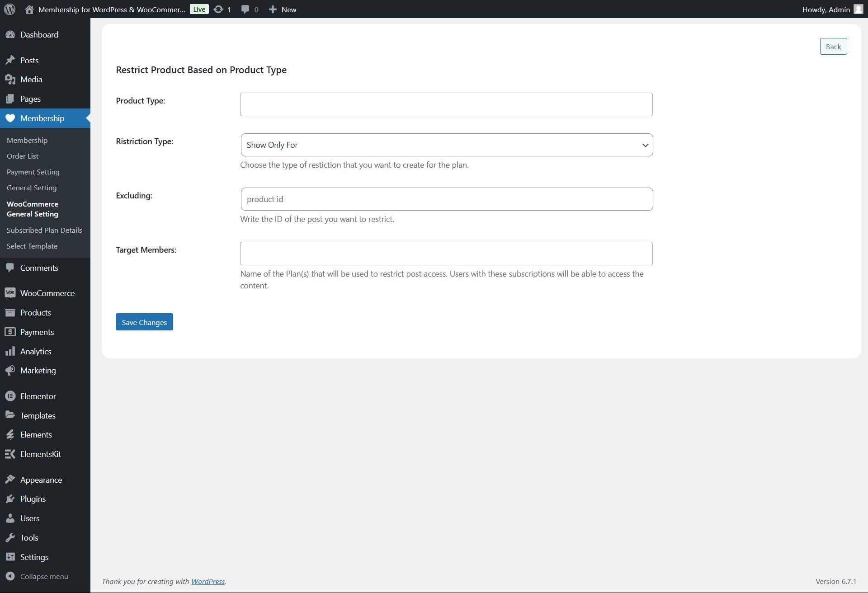Image resolution: width=868 pixels, height=593 pixels.
Task: Open the New content menu
Action: [283, 9]
